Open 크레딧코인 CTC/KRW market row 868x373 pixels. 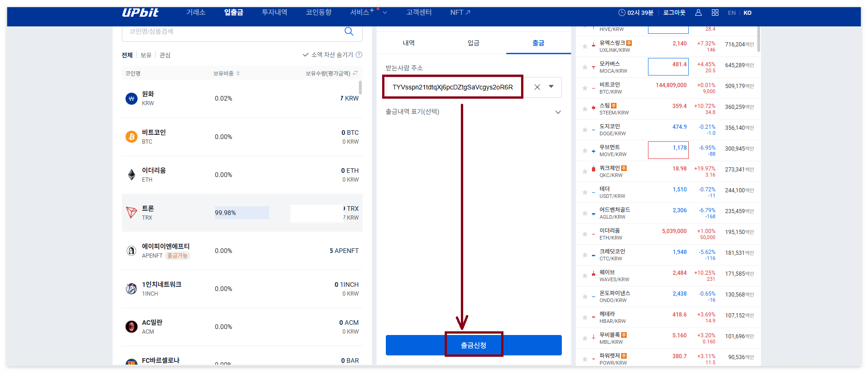tap(668, 255)
